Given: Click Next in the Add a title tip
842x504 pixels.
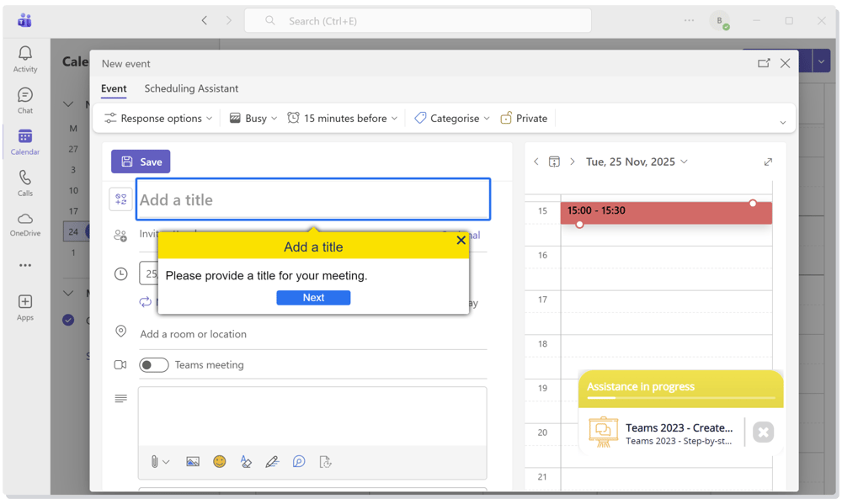Looking at the screenshot, I should (313, 297).
